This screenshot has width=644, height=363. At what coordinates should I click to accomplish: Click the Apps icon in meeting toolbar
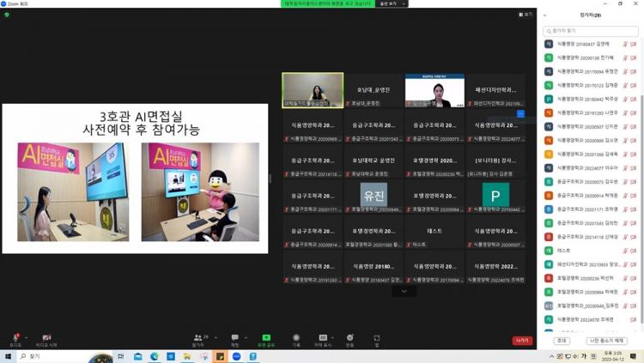click(376, 338)
